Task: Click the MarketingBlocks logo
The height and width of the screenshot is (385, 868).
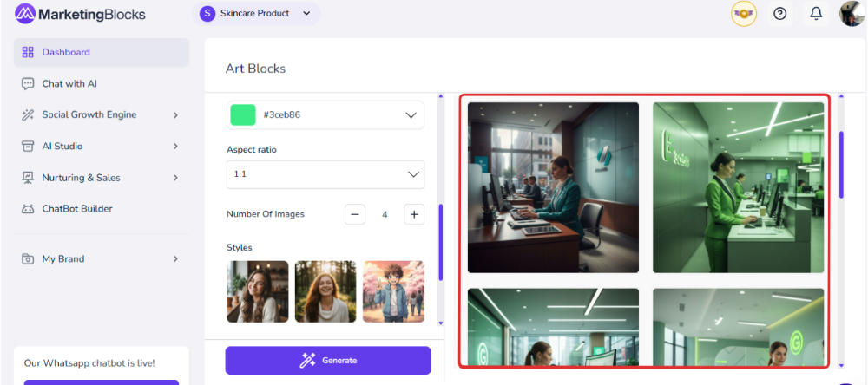Action: [x=80, y=14]
